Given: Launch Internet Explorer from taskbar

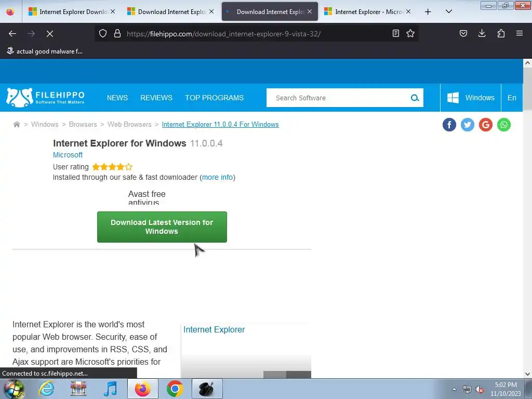Looking at the screenshot, I should (x=46, y=389).
